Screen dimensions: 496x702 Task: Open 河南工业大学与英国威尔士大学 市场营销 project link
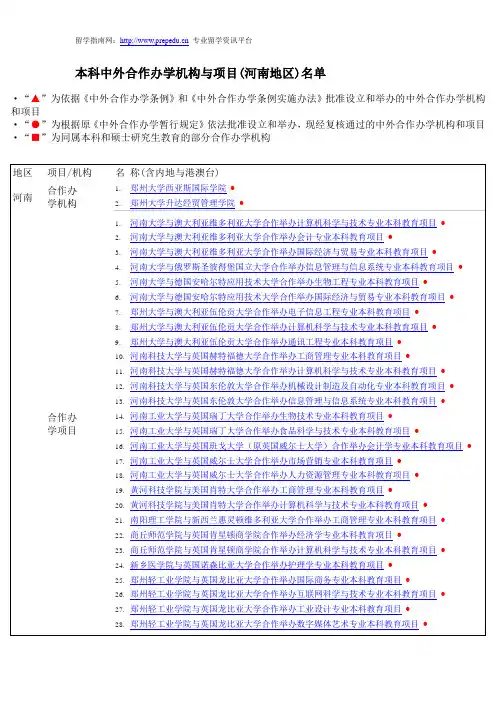(261, 460)
